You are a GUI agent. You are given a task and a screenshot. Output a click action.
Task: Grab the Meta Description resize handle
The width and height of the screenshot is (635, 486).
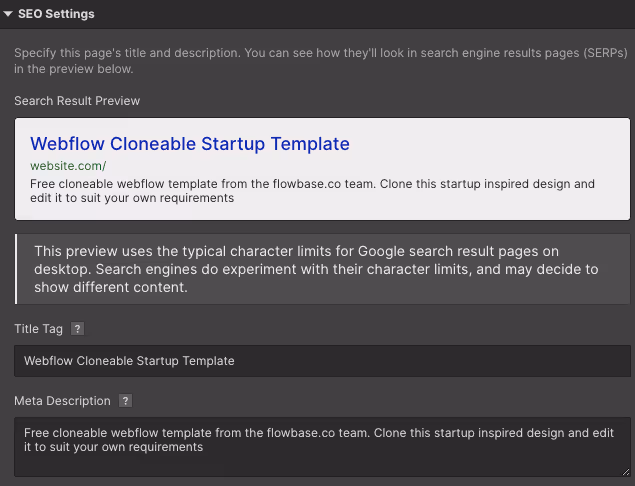point(625,470)
